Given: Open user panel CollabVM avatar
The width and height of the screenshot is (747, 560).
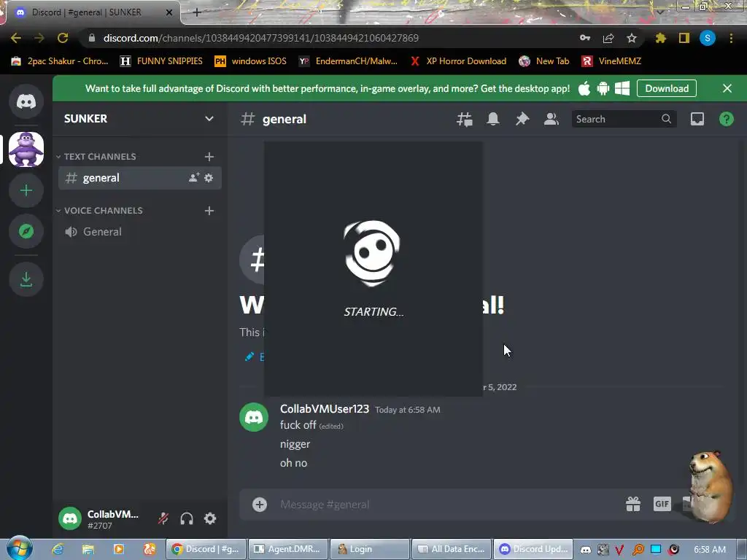Looking at the screenshot, I should pos(70,518).
